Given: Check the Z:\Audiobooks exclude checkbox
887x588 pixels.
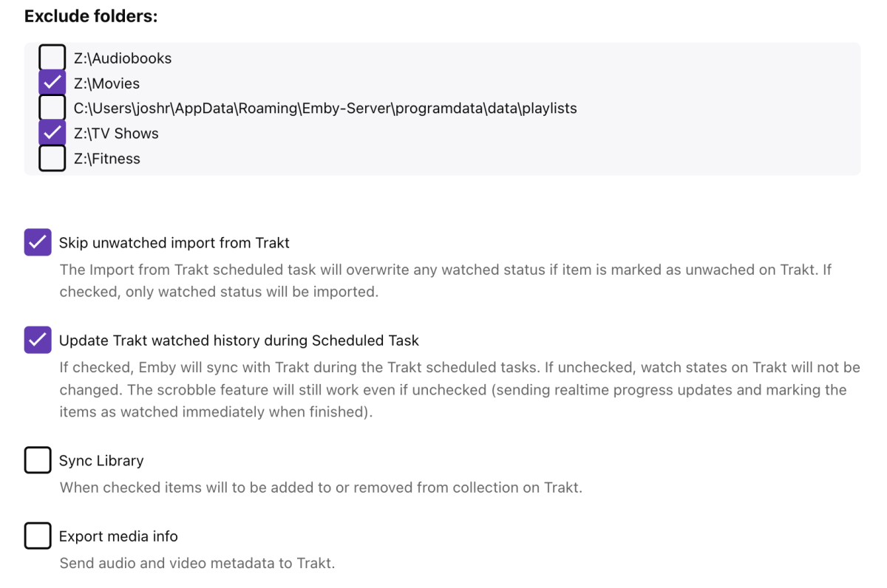Looking at the screenshot, I should 52,58.
